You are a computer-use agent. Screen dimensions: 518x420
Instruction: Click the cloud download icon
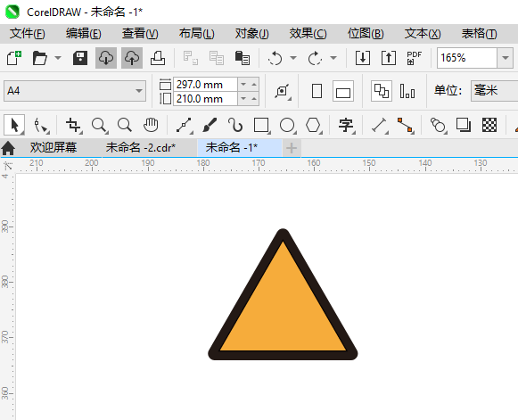[x=106, y=58]
